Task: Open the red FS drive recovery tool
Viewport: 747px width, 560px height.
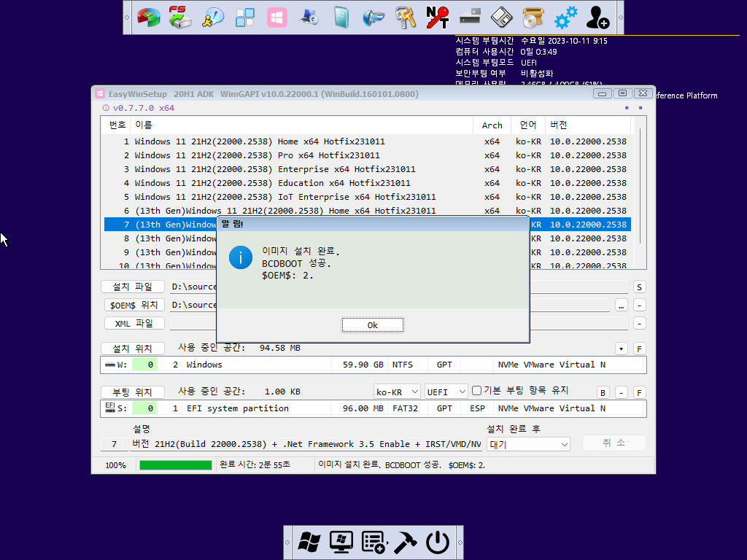Action: click(180, 17)
